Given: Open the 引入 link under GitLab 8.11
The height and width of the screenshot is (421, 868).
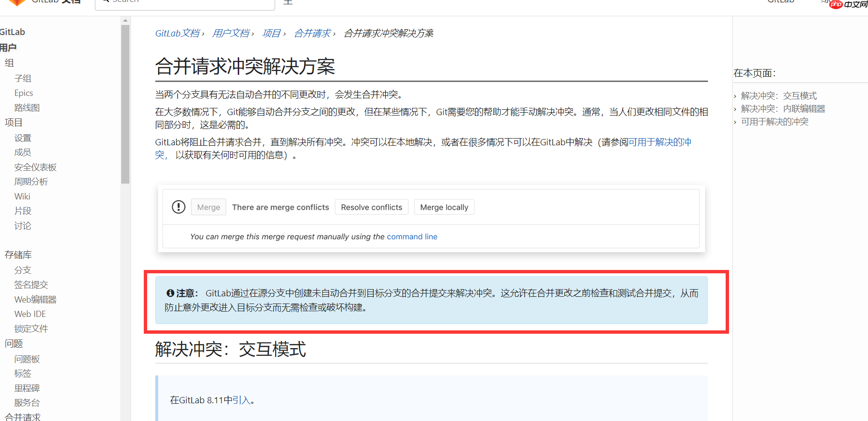Looking at the screenshot, I should pos(242,400).
